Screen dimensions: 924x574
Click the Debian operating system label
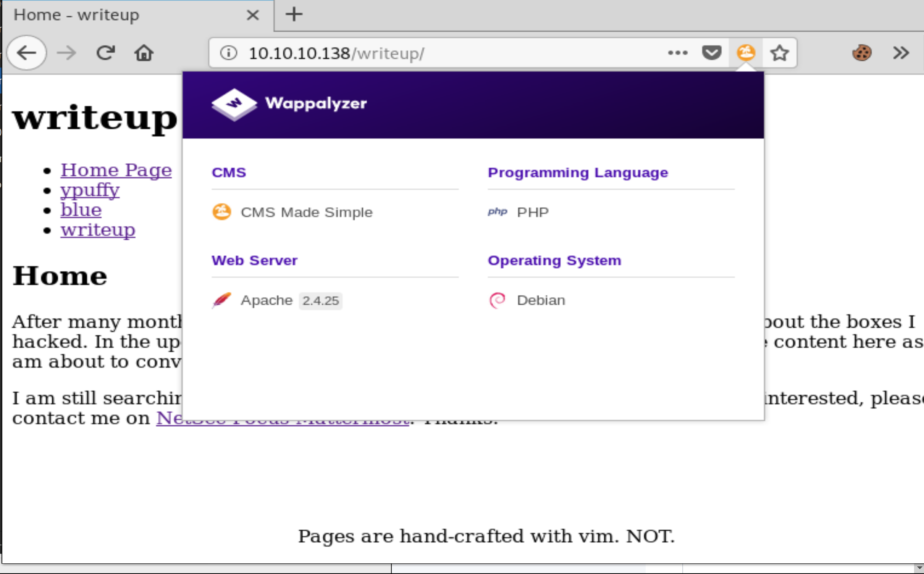(x=540, y=300)
